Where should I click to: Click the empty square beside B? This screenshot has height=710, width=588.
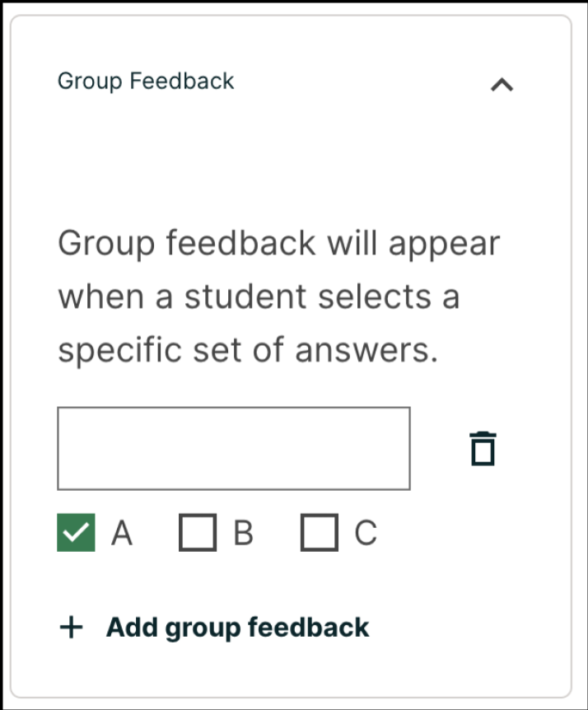click(x=198, y=533)
